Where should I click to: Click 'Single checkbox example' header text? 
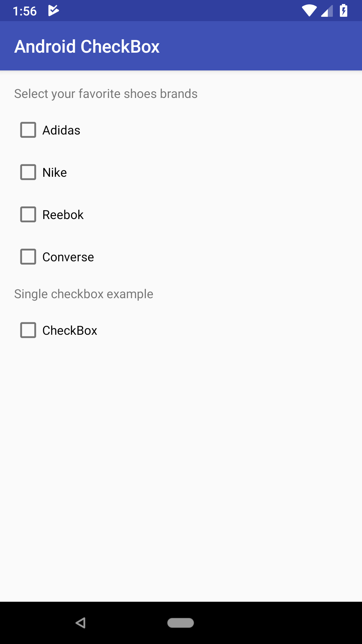[83, 294]
